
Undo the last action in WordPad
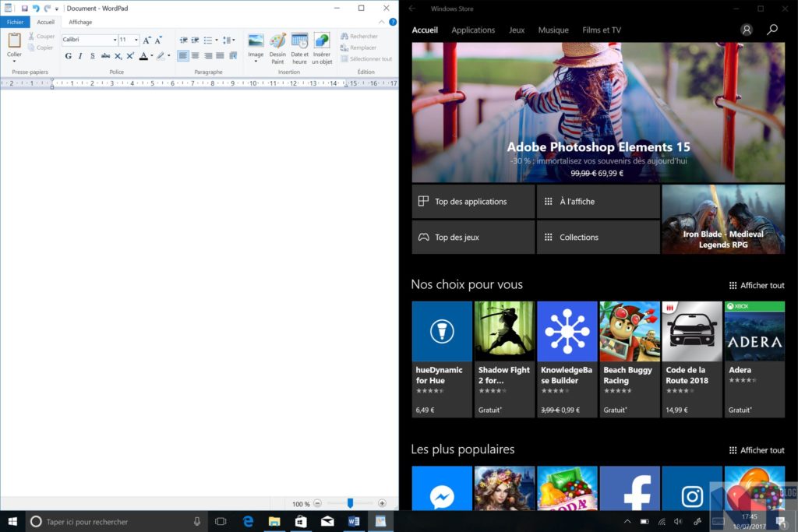coord(36,8)
